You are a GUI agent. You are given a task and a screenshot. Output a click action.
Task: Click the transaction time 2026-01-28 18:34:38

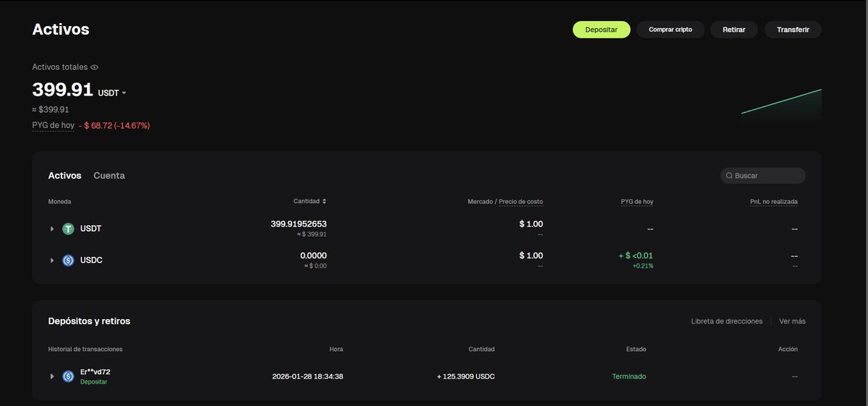pyautogui.click(x=307, y=376)
